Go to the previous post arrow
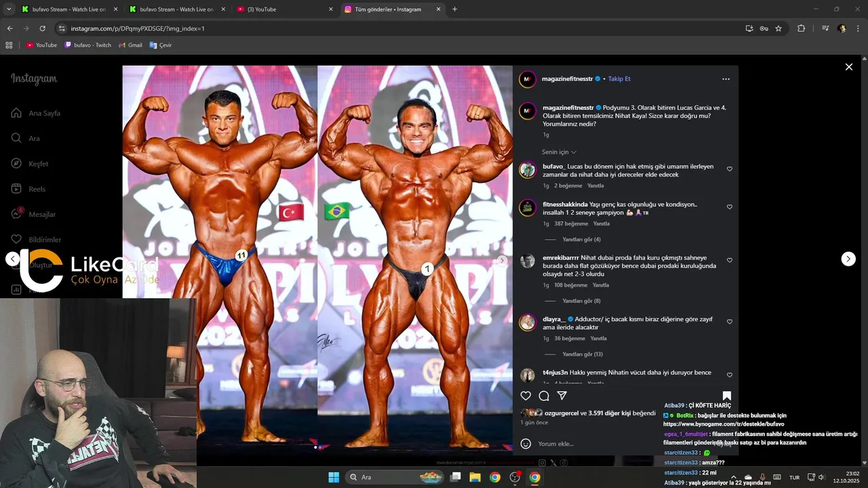This screenshot has width=868, height=488. click(13, 259)
